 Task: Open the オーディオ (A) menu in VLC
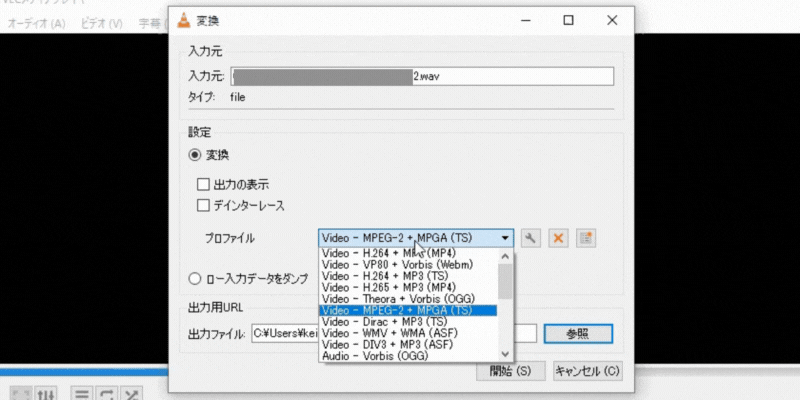[x=36, y=23]
